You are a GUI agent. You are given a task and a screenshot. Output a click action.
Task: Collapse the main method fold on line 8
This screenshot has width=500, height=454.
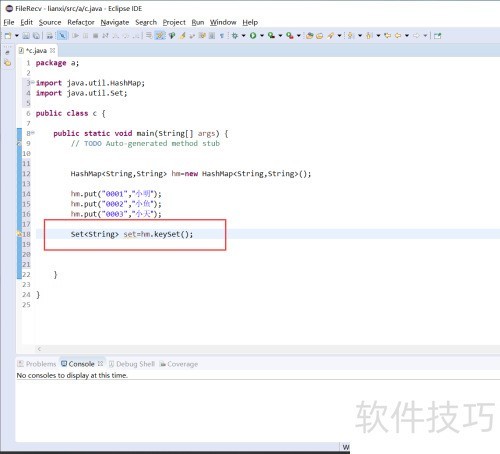tap(33, 133)
